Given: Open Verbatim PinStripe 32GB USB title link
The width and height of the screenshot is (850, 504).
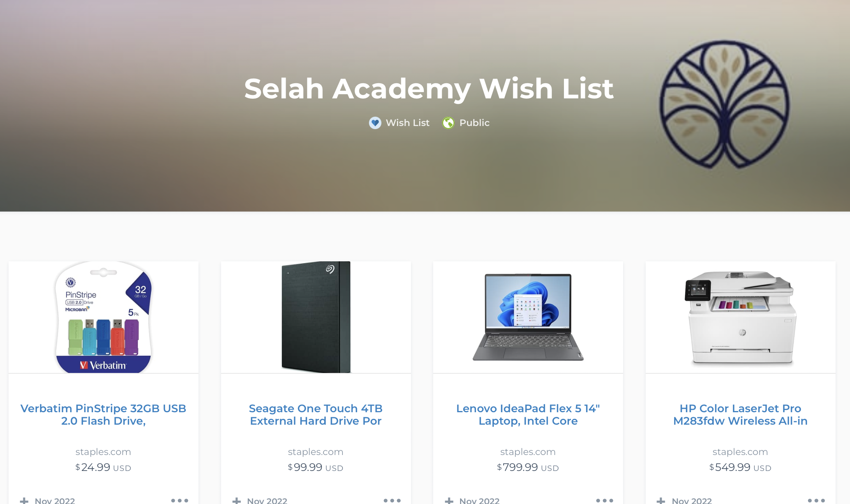Looking at the screenshot, I should [x=104, y=415].
